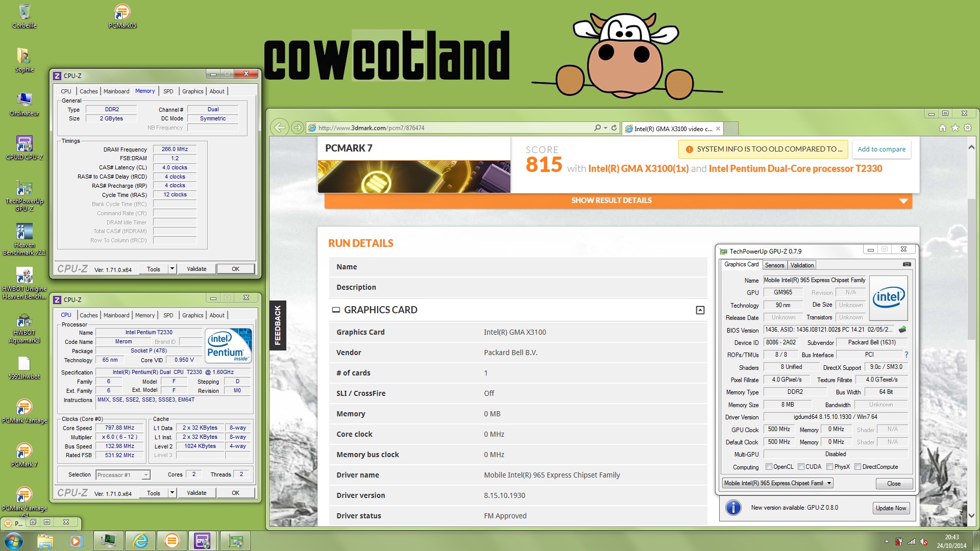
Task: Switch to Caches tab in top CPU-Z window
Action: click(88, 91)
